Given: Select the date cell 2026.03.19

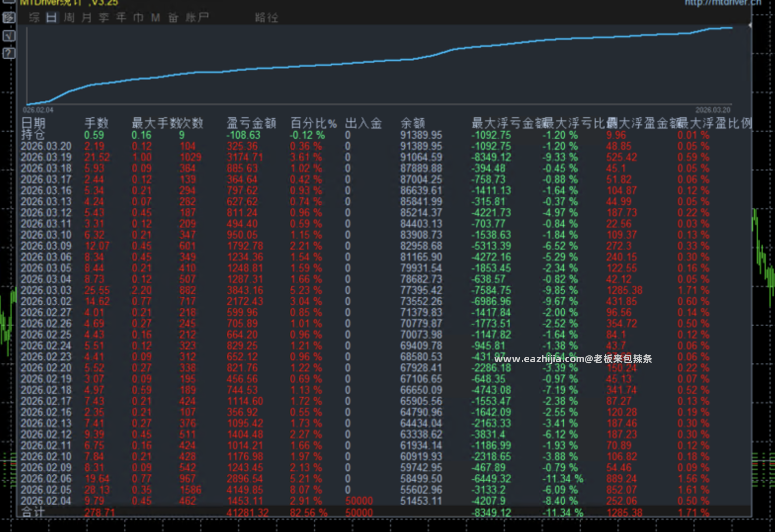Looking at the screenshot, I should click(x=46, y=157).
